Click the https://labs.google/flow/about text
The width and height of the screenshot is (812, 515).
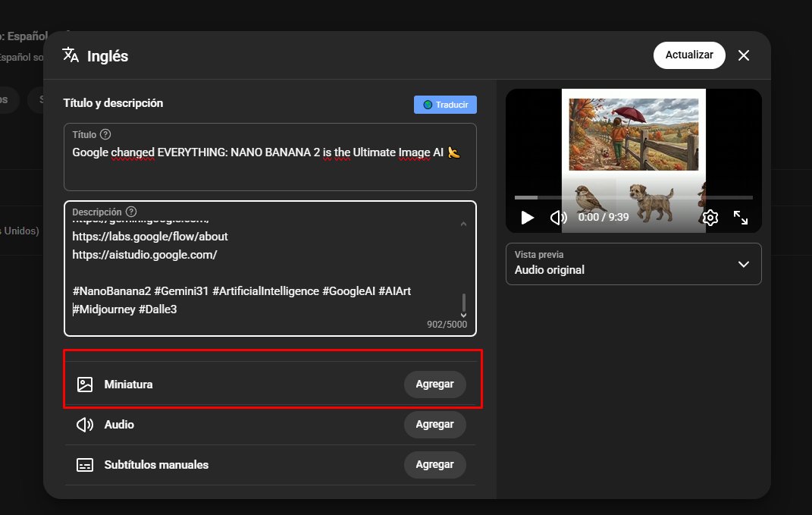tap(150, 236)
